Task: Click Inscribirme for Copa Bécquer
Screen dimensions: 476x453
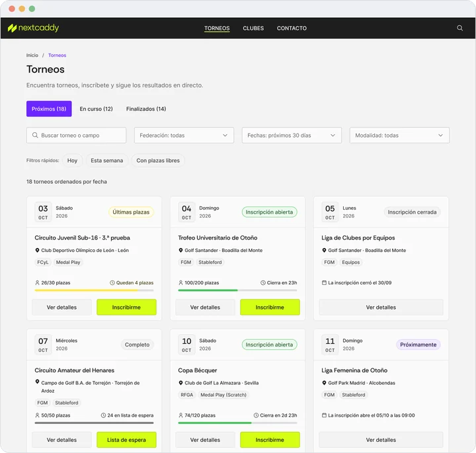Action: pyautogui.click(x=270, y=440)
